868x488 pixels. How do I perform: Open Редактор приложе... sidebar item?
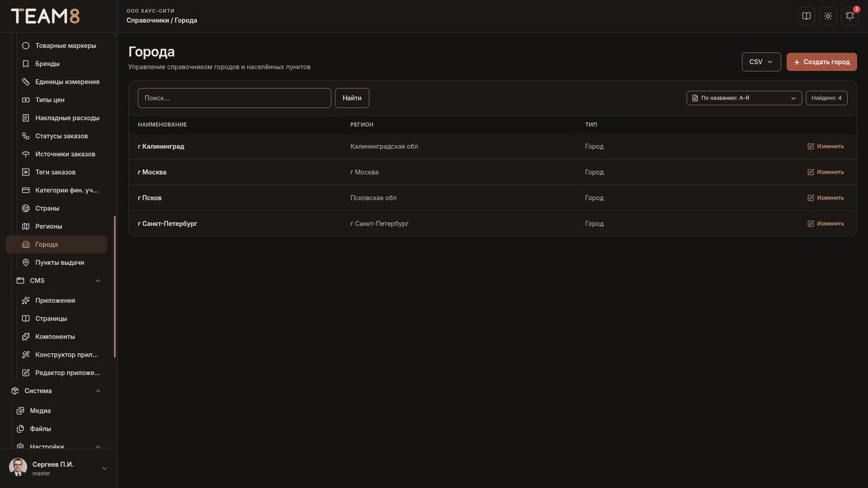click(56, 373)
